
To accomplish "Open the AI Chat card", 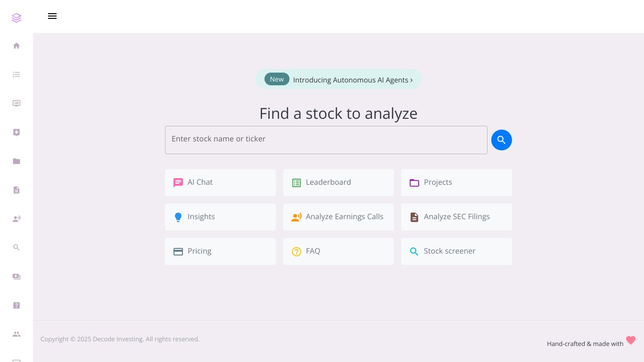I will coord(220,182).
